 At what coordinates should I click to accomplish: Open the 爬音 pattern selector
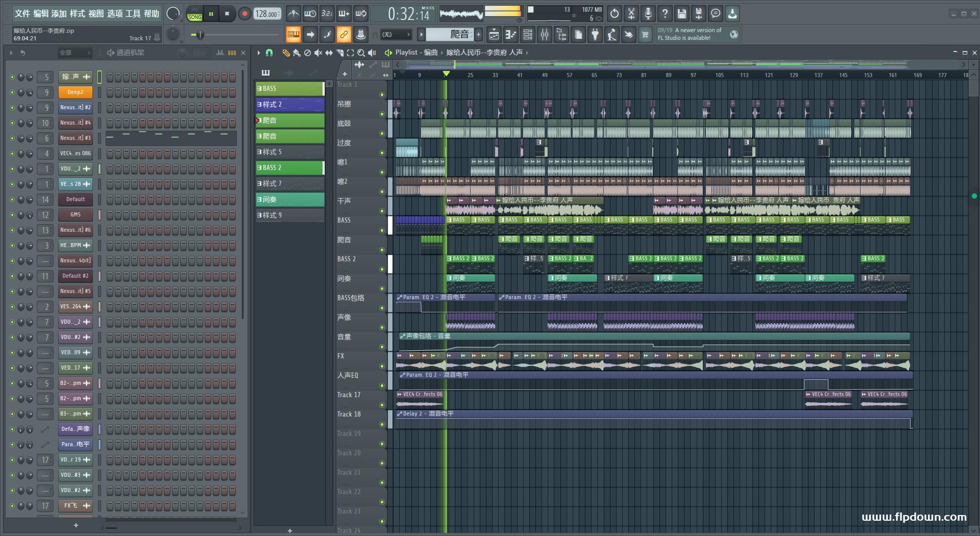[x=450, y=34]
